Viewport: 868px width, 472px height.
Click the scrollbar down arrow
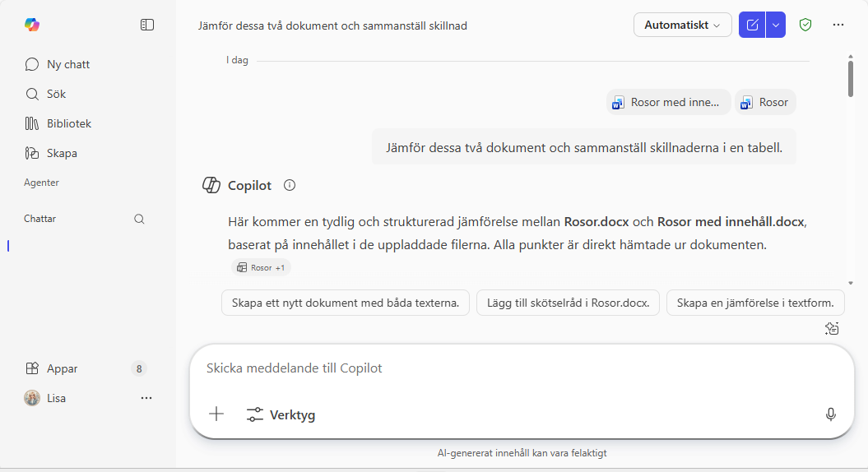(851, 283)
